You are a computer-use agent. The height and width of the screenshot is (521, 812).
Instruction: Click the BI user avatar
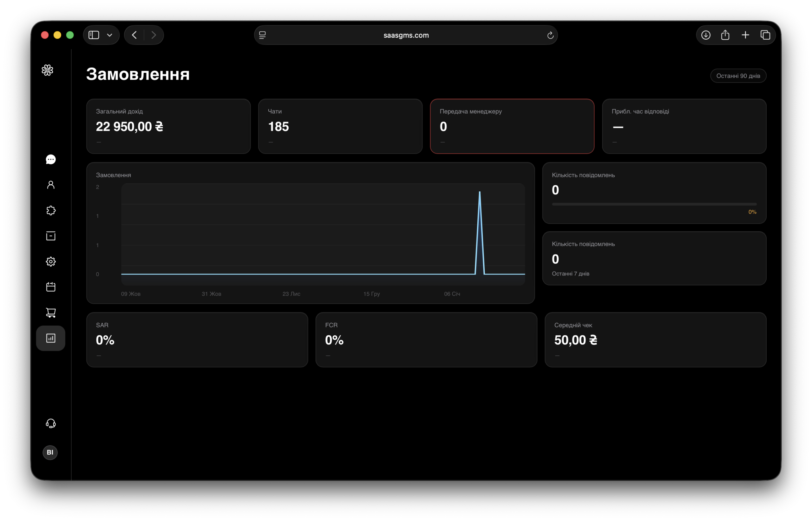click(x=50, y=452)
